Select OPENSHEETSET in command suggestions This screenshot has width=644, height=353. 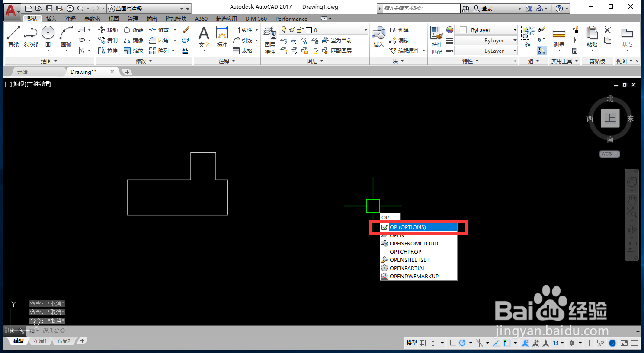418,260
